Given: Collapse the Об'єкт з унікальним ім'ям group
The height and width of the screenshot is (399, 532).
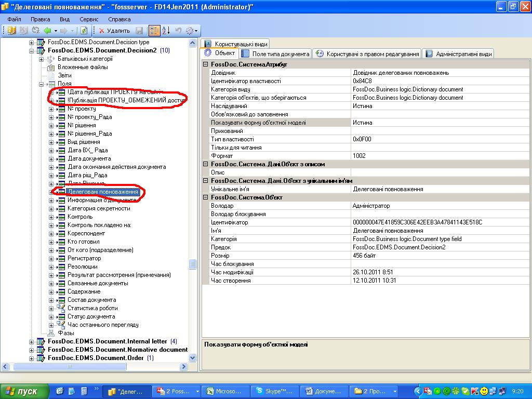Looking at the screenshot, I should click(205, 180).
